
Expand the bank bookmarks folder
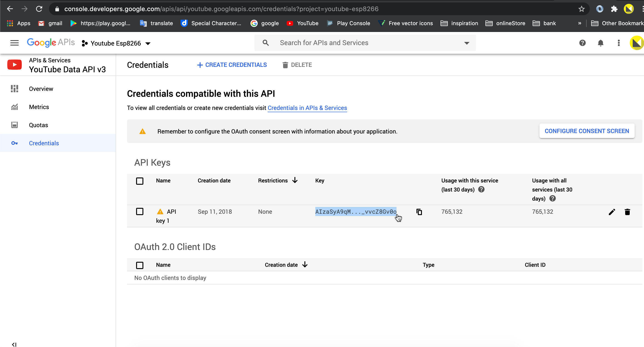pos(544,23)
